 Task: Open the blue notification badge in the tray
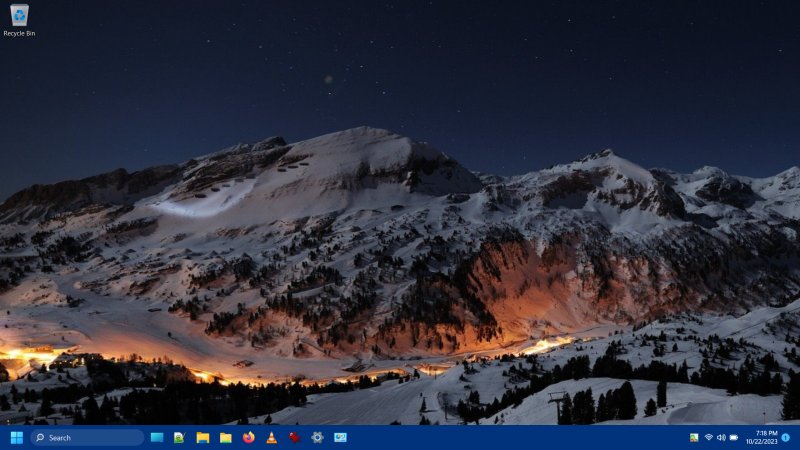coord(785,437)
